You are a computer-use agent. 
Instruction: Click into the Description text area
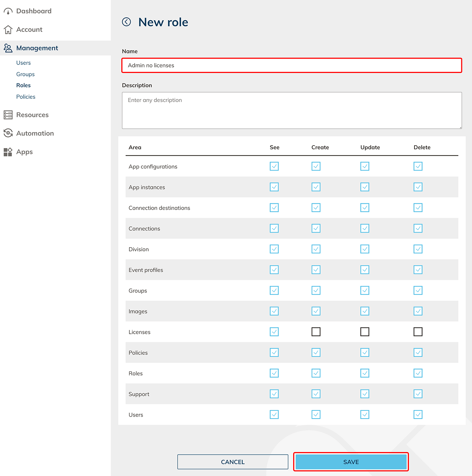tap(292, 111)
